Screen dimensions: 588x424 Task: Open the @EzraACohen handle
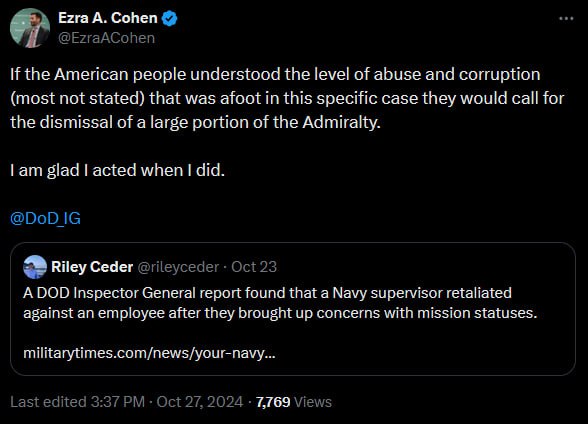(106, 38)
